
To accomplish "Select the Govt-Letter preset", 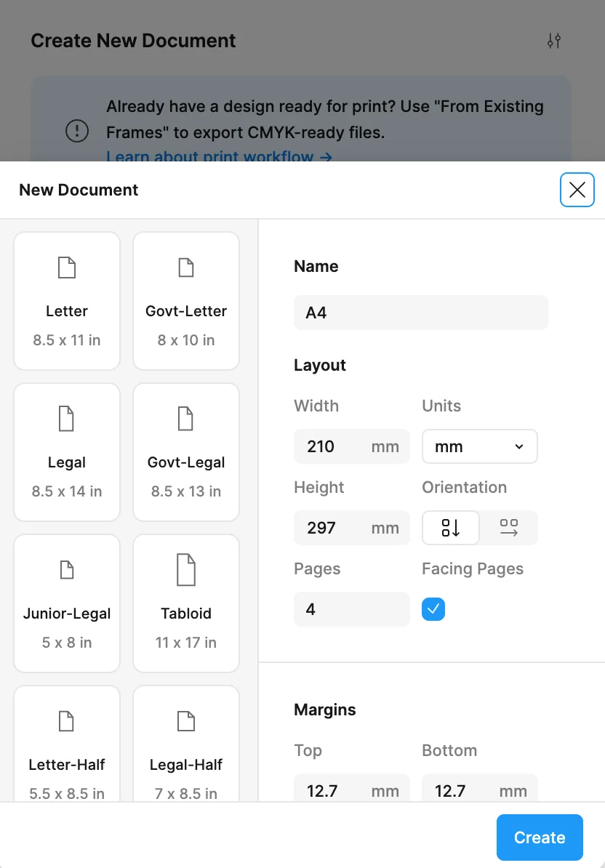I will [x=185, y=300].
